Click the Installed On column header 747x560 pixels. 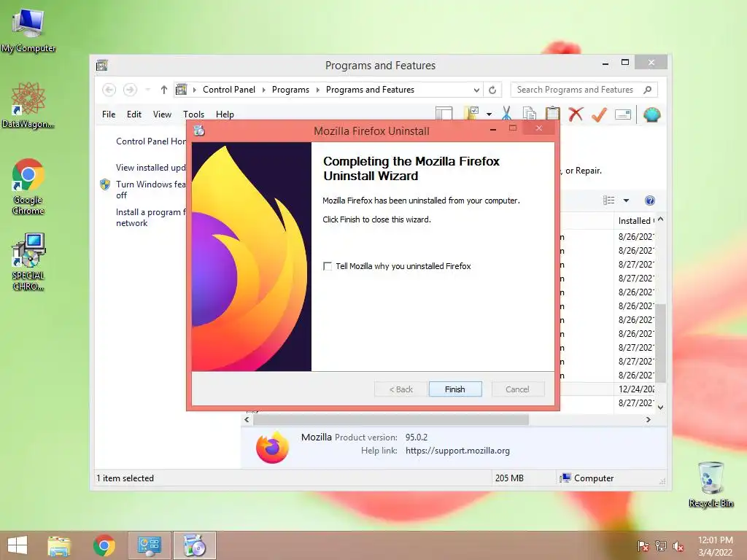(636, 220)
